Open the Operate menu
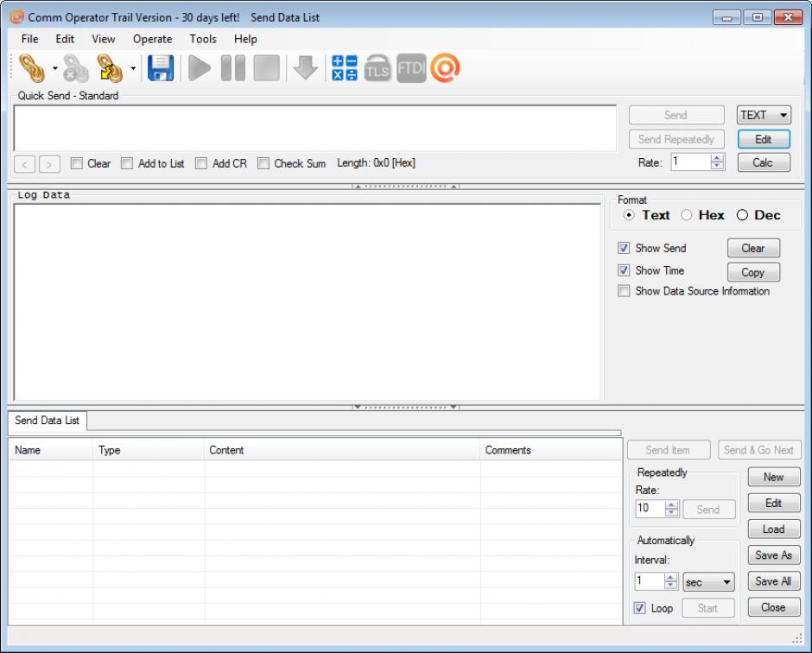 [x=152, y=39]
